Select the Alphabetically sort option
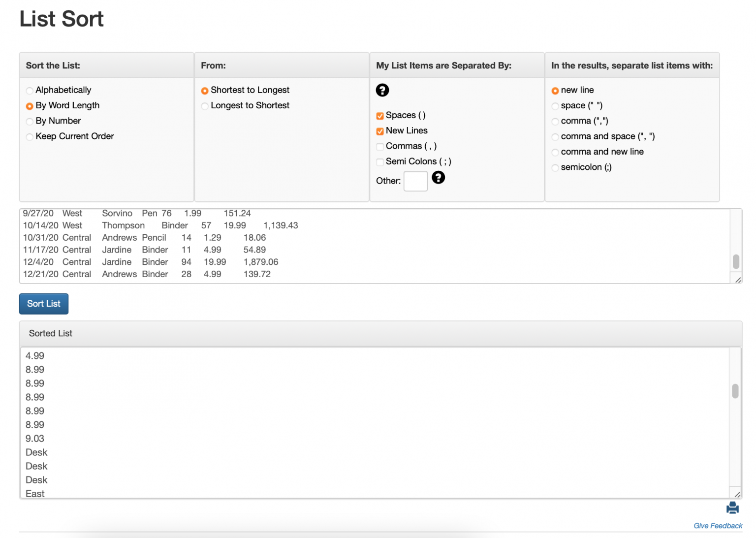The width and height of the screenshot is (756, 538). point(30,91)
